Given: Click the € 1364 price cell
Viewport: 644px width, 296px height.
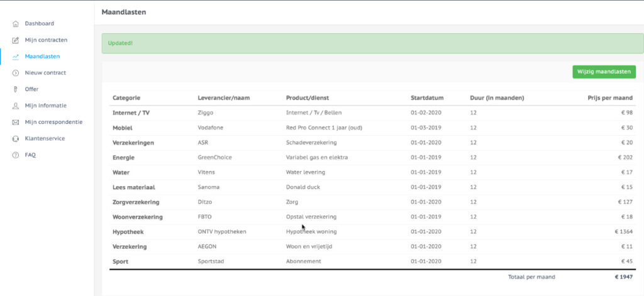Looking at the screenshot, I should coord(624,232).
